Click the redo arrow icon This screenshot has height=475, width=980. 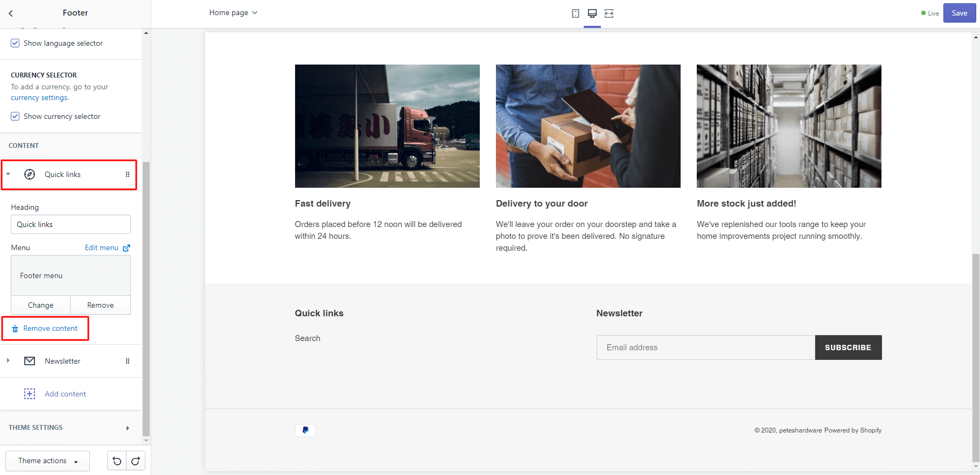[x=136, y=461]
